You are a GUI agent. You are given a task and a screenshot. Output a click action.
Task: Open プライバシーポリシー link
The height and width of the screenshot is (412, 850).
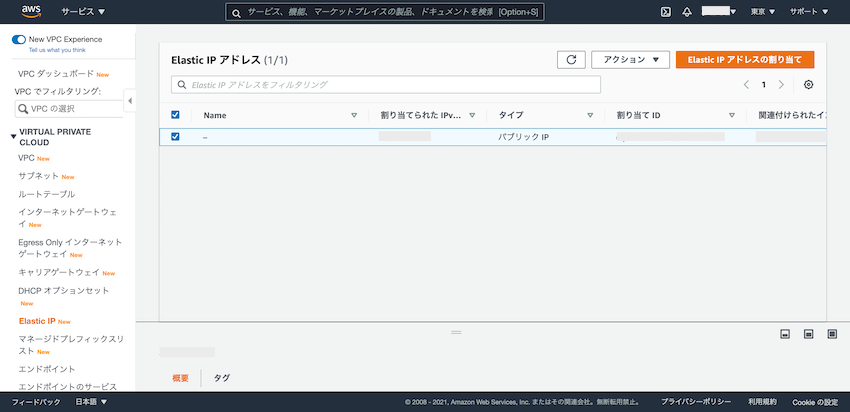[696, 402]
